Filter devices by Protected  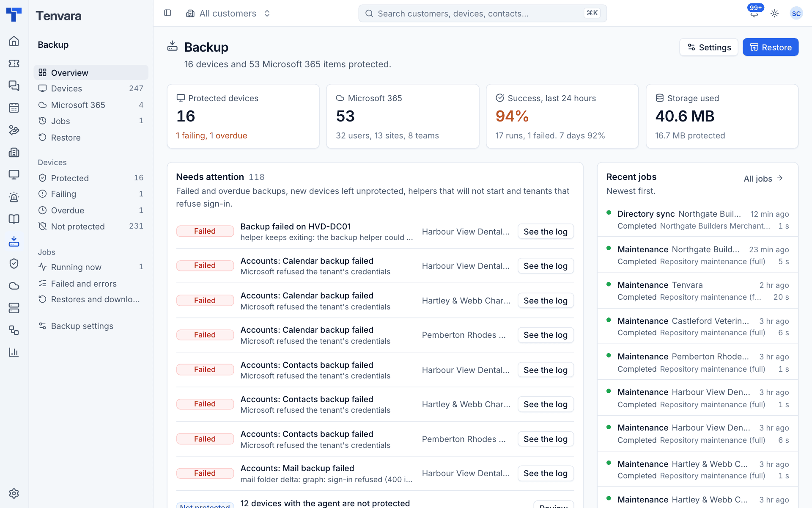click(91, 178)
